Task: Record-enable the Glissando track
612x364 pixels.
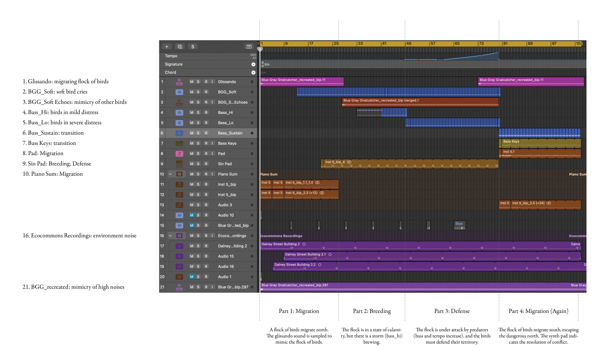Action: tap(206, 82)
